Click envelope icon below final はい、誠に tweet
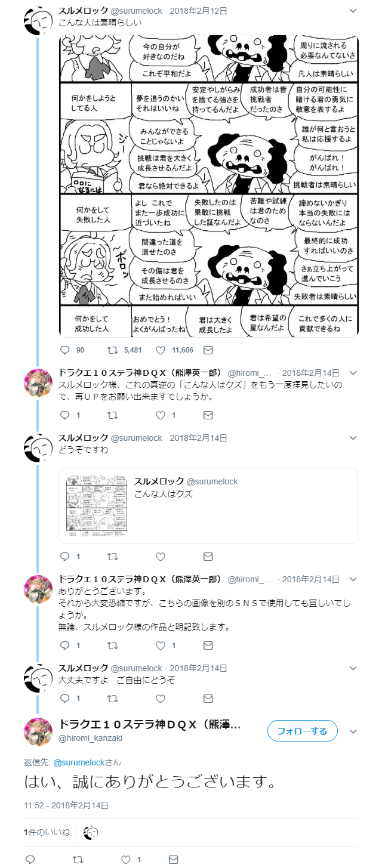The image size is (382, 868). coord(173,860)
